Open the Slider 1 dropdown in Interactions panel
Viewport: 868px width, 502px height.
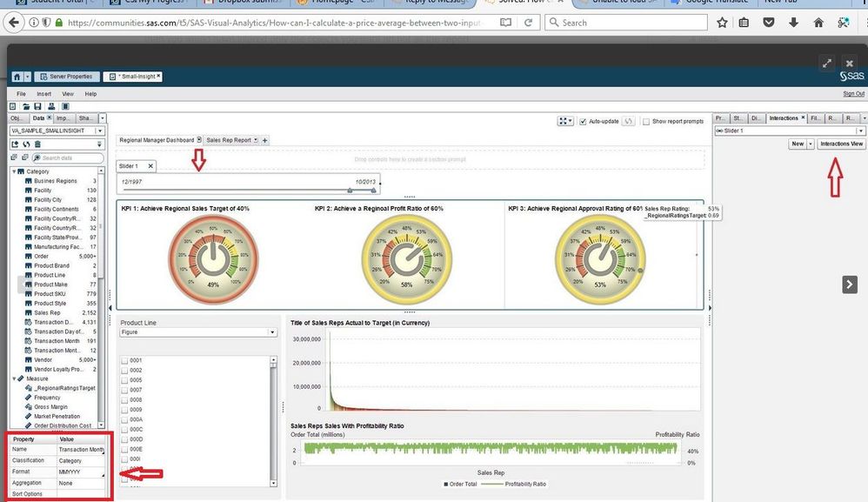[860, 131]
